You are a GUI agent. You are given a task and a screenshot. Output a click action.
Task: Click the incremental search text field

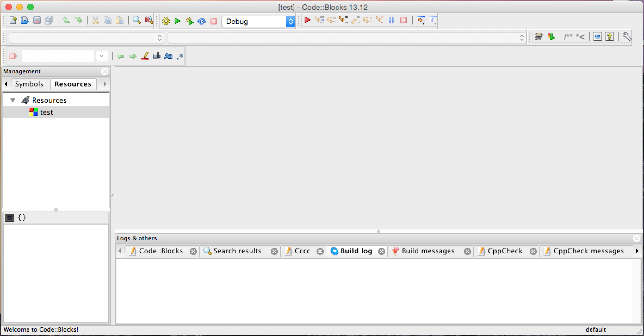[x=58, y=56]
